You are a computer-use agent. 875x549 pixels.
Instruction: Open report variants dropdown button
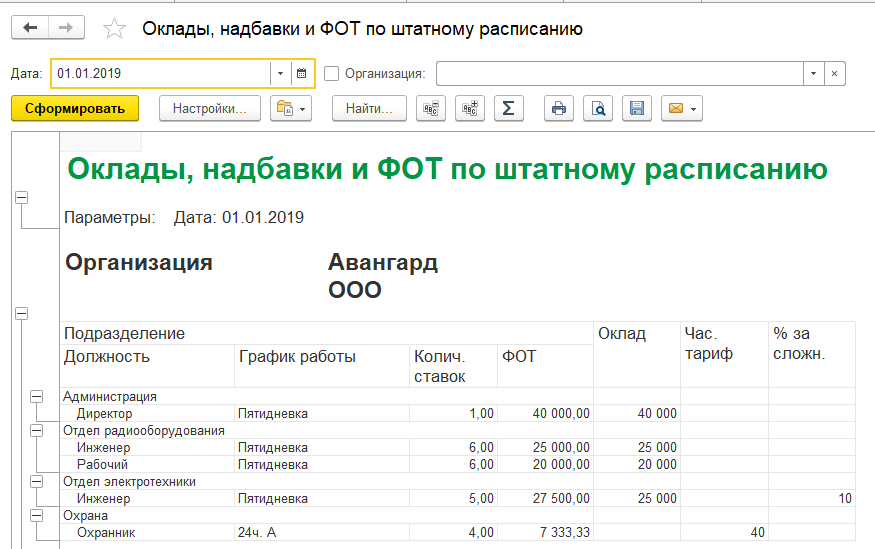tap(291, 108)
